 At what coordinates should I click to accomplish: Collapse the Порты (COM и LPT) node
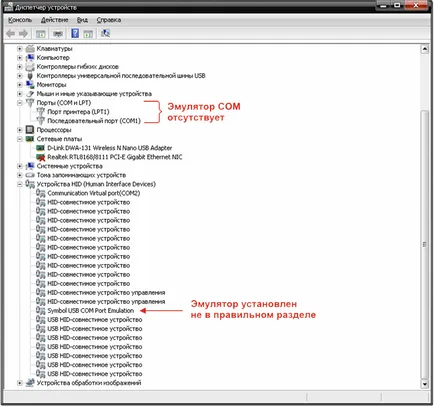20,103
